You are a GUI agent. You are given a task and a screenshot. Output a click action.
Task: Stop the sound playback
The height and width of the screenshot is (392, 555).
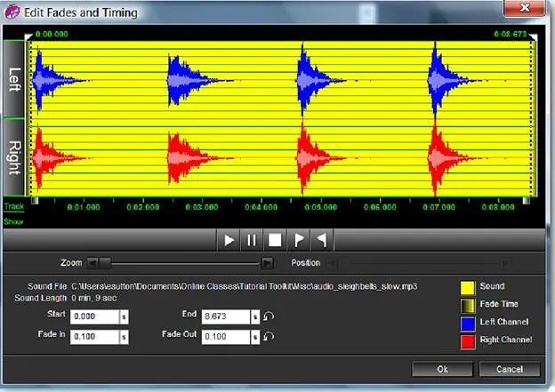point(275,240)
